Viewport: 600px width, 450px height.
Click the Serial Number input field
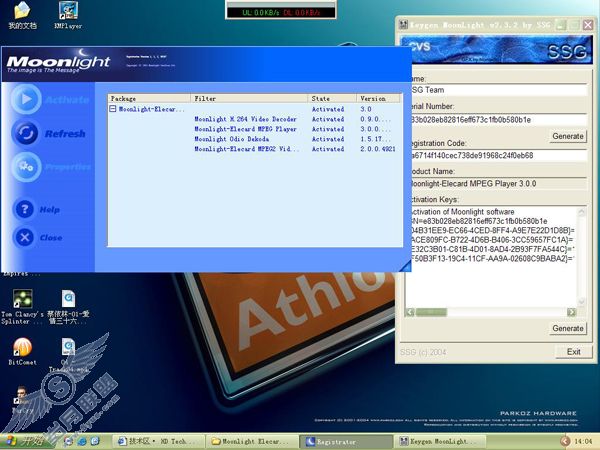tap(499, 120)
